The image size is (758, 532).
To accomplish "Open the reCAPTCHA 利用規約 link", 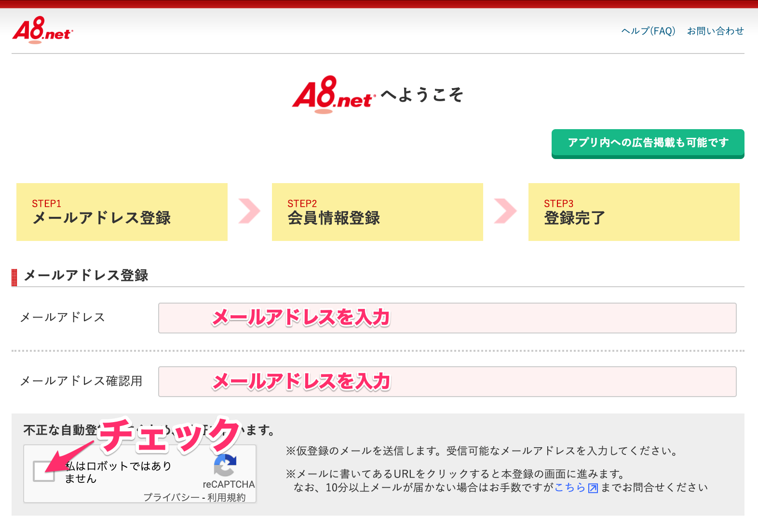I will (x=227, y=497).
